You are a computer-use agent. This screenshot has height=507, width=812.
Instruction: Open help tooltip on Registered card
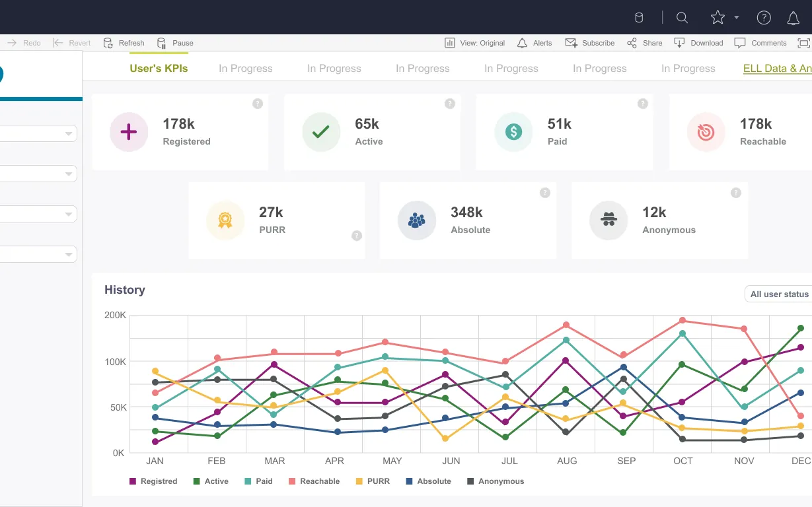tap(258, 104)
